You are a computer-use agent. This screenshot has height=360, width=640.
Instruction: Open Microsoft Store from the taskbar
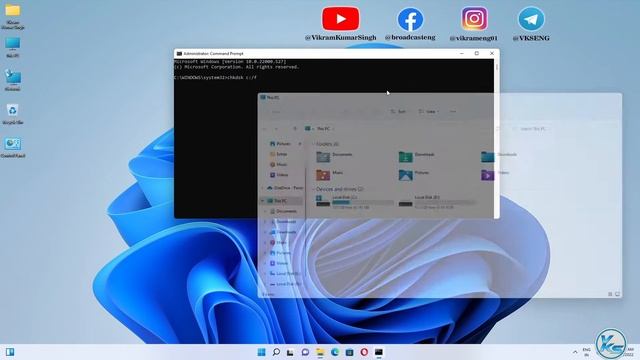[349, 352]
